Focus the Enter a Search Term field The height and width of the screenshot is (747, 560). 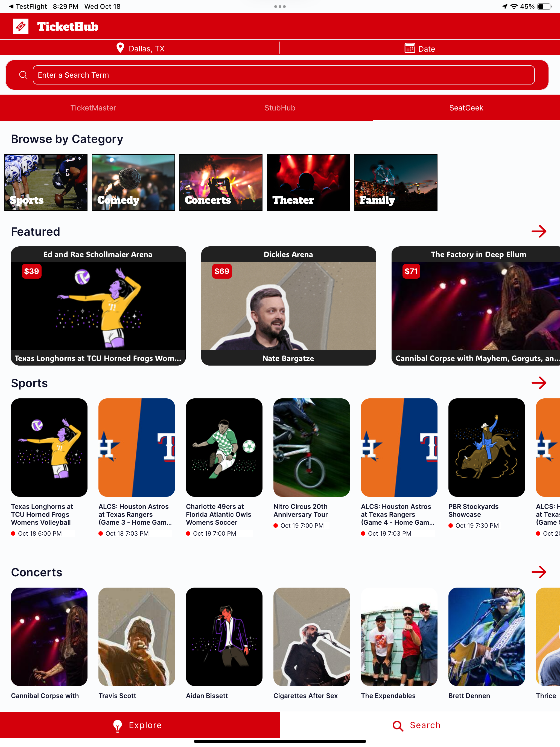[283, 75]
